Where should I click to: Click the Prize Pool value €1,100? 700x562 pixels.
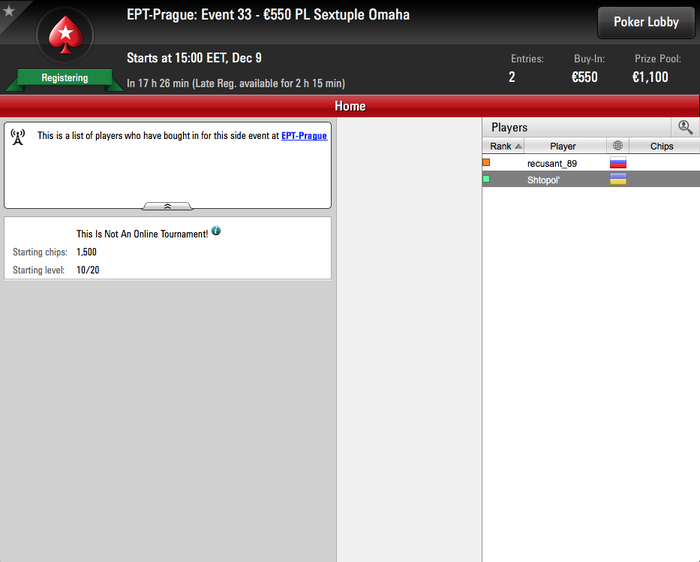pyautogui.click(x=650, y=77)
